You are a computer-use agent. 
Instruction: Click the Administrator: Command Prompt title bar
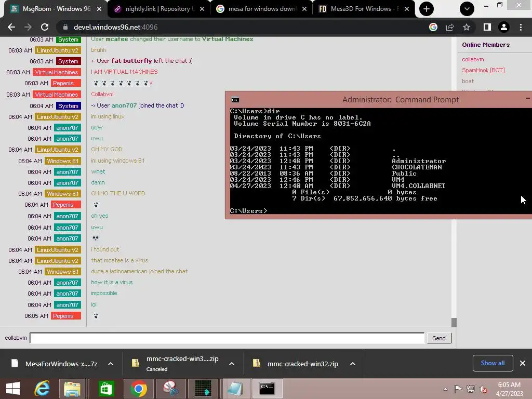401,100
